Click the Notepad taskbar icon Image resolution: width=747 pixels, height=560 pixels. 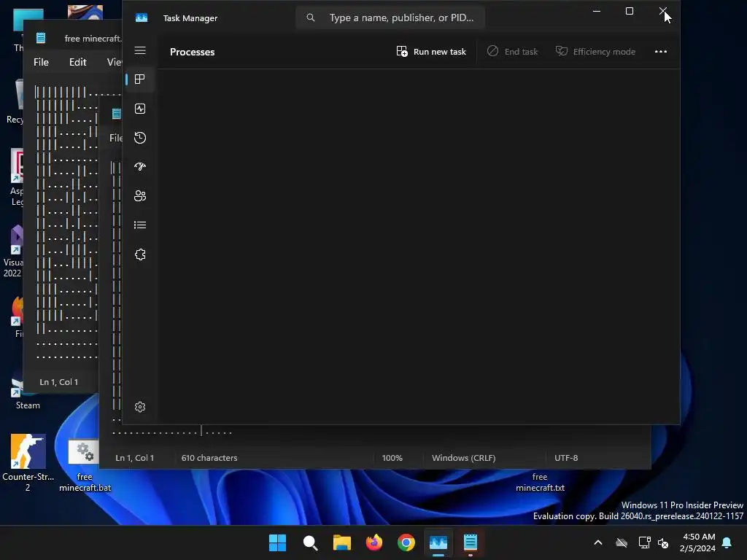tap(471, 542)
